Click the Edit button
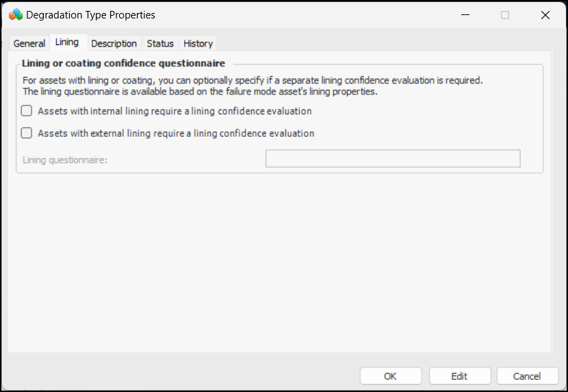This screenshot has height=392, width=568. pos(459,376)
